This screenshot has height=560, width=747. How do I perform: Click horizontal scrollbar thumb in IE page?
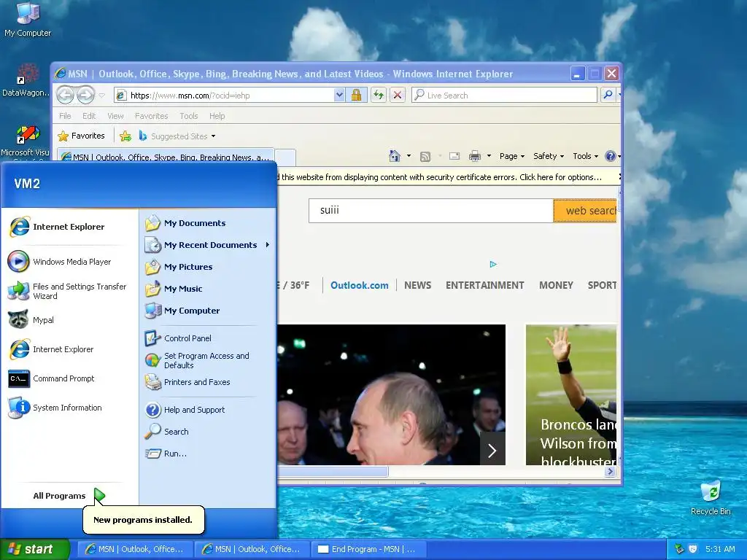tap(333, 472)
